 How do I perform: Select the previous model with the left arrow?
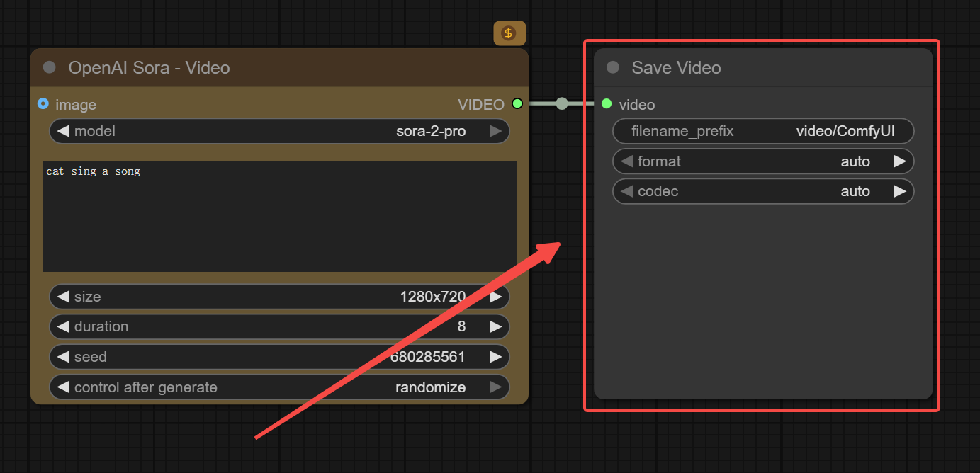tap(63, 131)
